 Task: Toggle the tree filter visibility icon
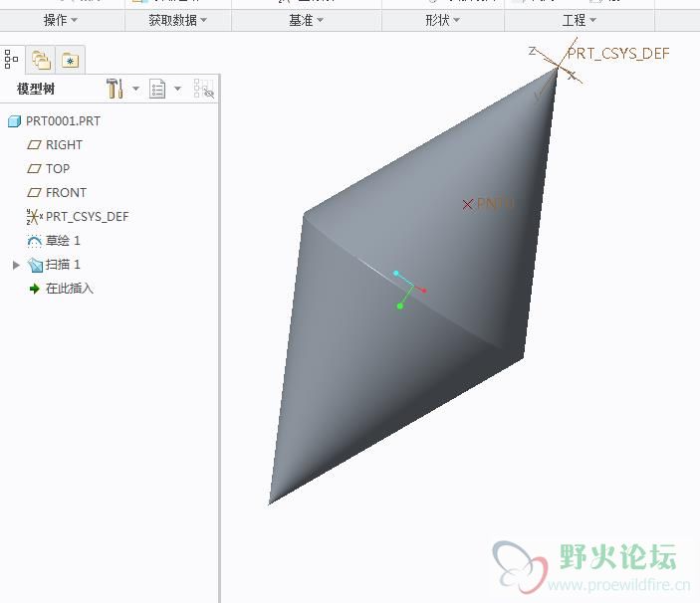pos(203,89)
